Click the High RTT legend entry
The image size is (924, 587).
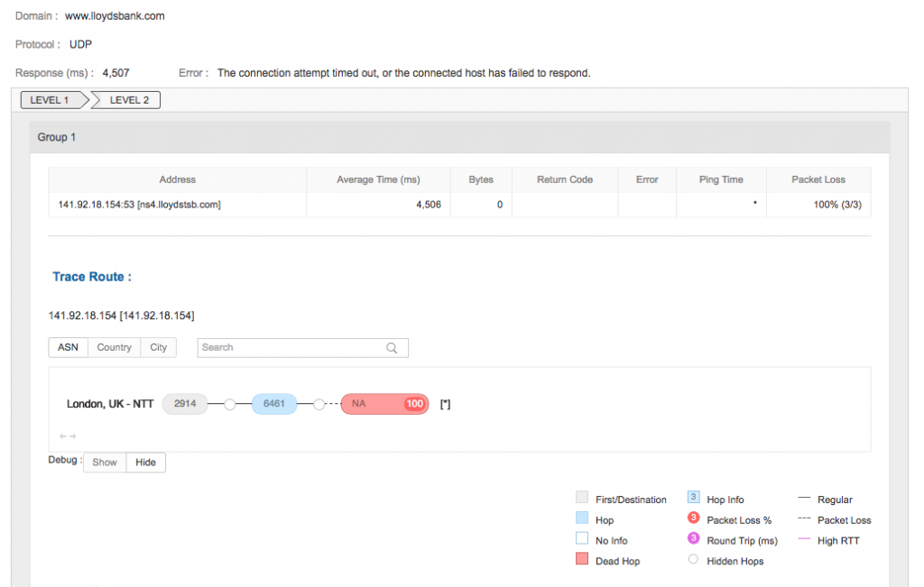[828, 540]
